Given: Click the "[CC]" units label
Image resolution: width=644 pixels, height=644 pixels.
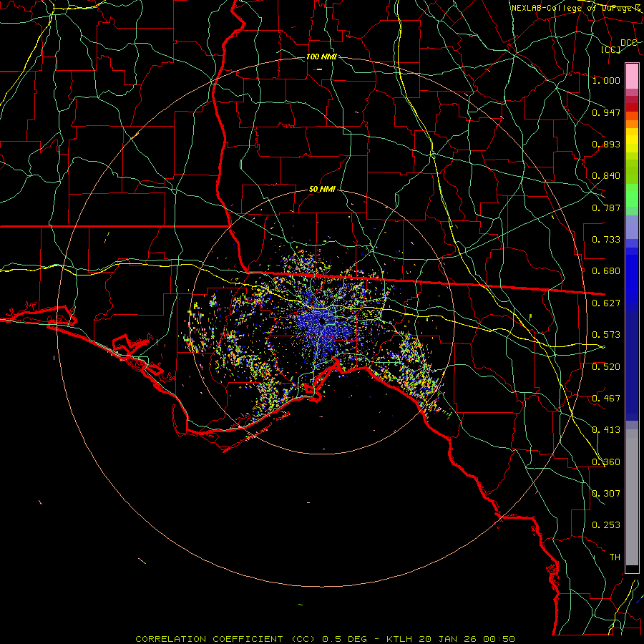Looking at the screenshot, I should pyautogui.click(x=611, y=49).
